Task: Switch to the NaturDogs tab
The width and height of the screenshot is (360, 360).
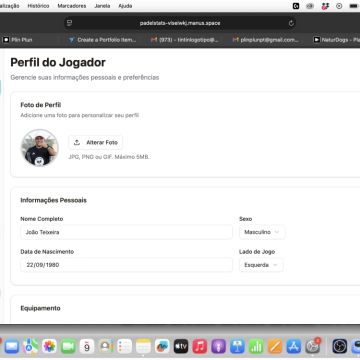Action: click(x=336, y=40)
